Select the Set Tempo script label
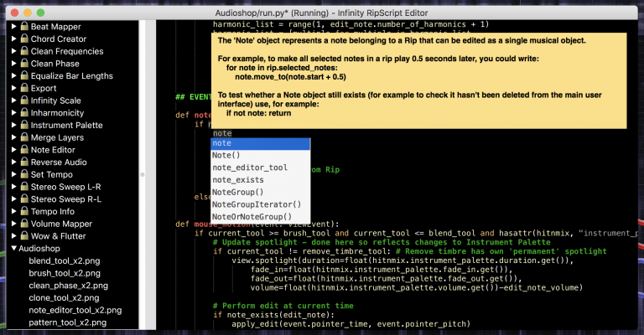 click(x=52, y=174)
